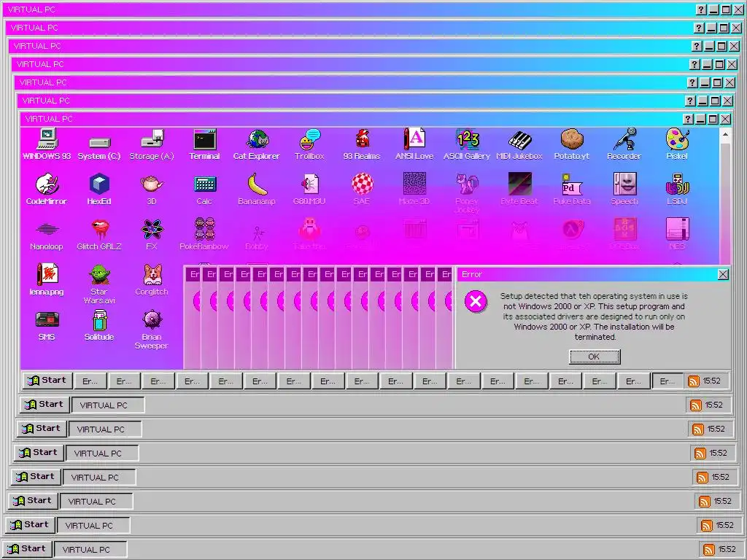747x560 pixels.
Task: Play the Star Wars.avi Yoda icon
Action: click(99, 284)
